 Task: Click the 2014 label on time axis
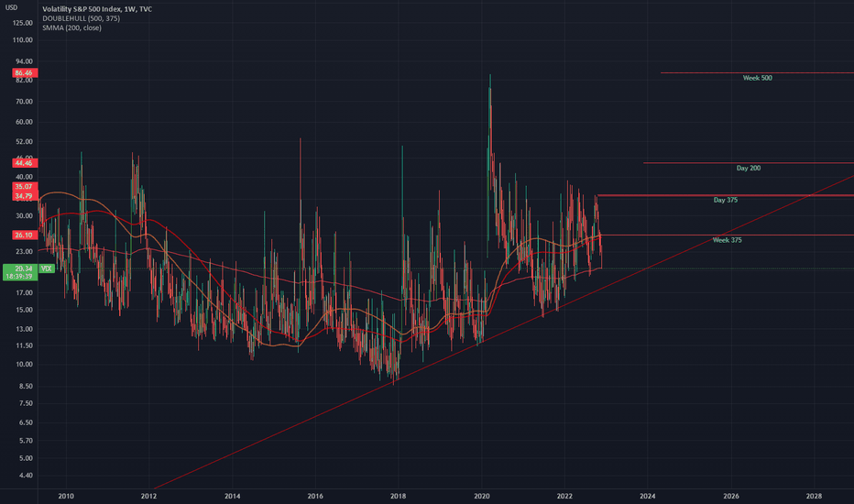click(232, 496)
